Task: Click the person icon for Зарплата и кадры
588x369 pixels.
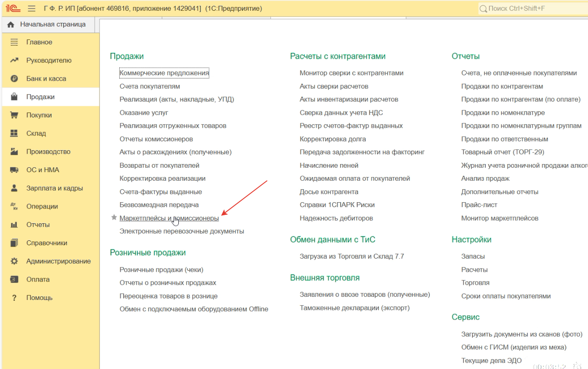Action: point(14,188)
